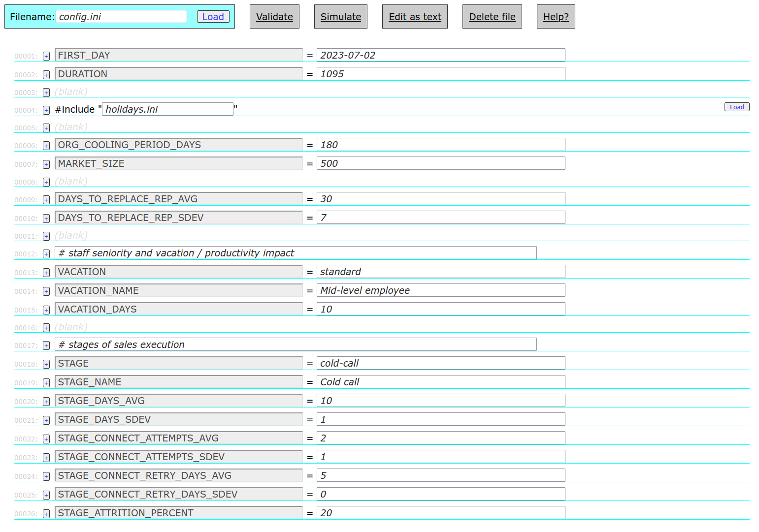The image size is (759, 532).
Task: Open the Edit as text view
Action: click(x=415, y=17)
